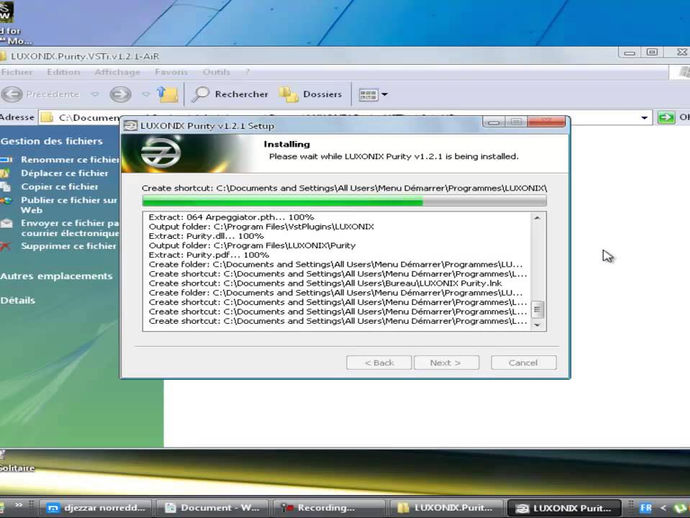Open the Edition menu

63,72
